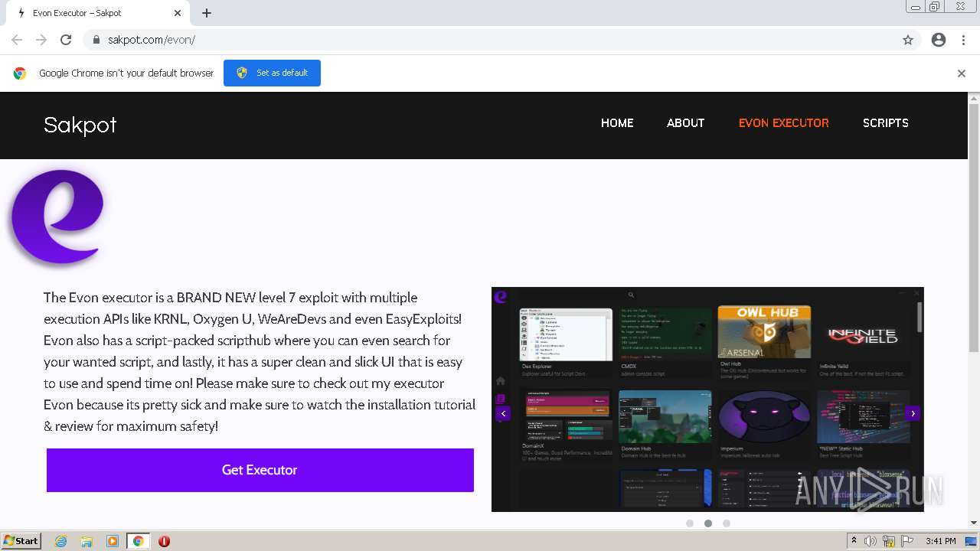Select the second carousel dot

708,523
